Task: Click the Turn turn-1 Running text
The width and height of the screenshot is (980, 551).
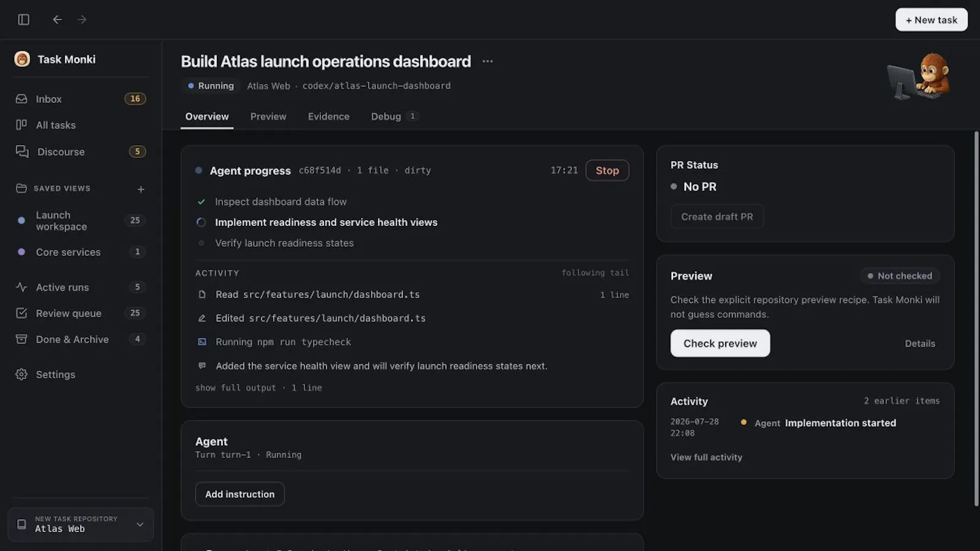Action: [x=248, y=455]
